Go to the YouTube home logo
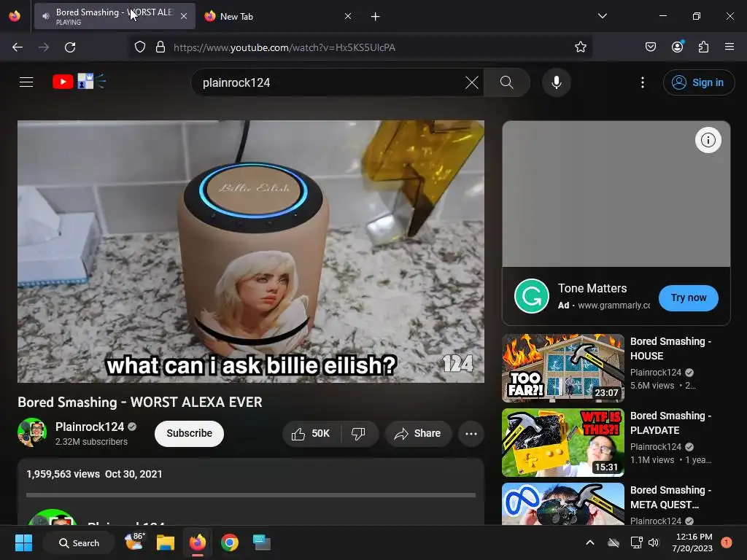747x560 pixels. click(x=79, y=82)
